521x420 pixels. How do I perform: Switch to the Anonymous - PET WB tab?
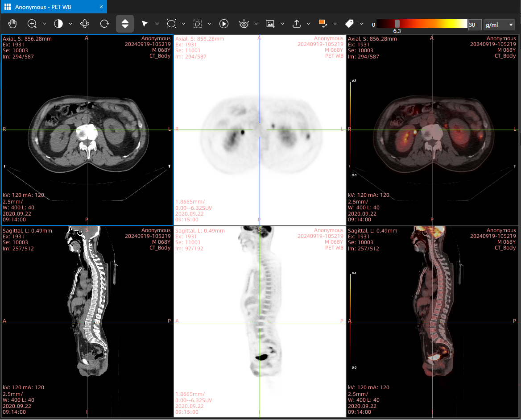click(43, 7)
